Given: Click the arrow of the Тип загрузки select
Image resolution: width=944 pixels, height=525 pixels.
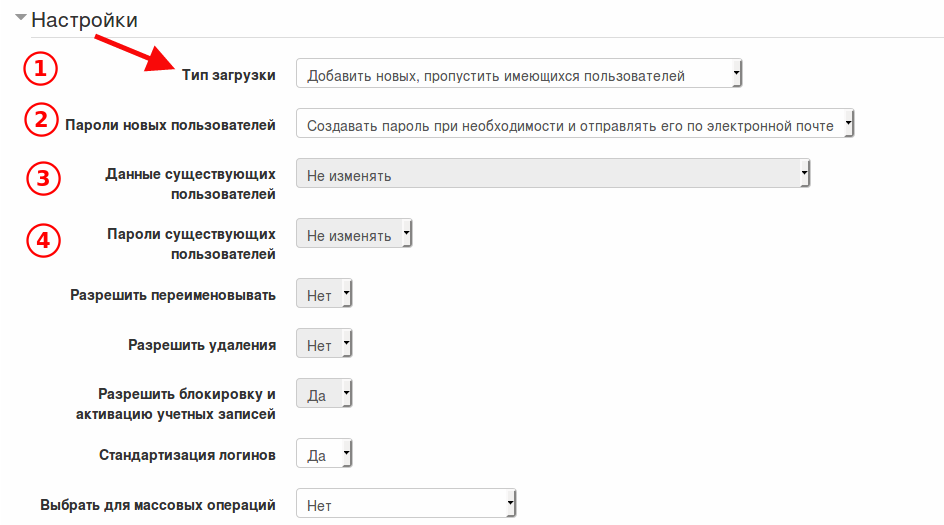Looking at the screenshot, I should coord(736,73).
